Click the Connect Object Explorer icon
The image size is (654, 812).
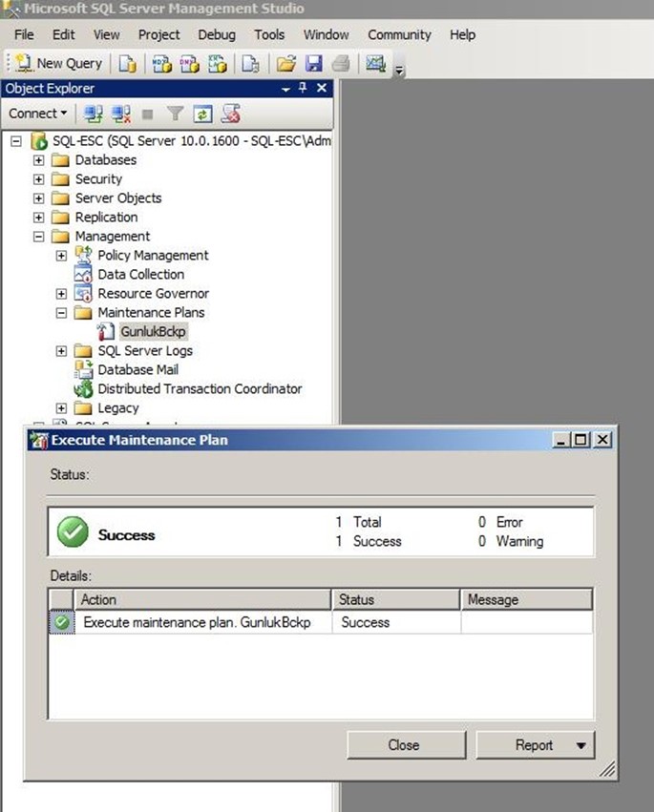94,114
